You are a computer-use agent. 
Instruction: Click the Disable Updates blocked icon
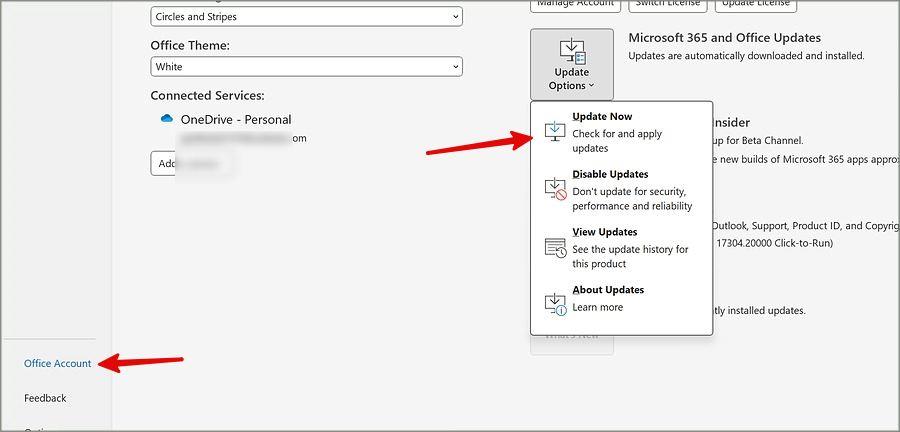(555, 189)
